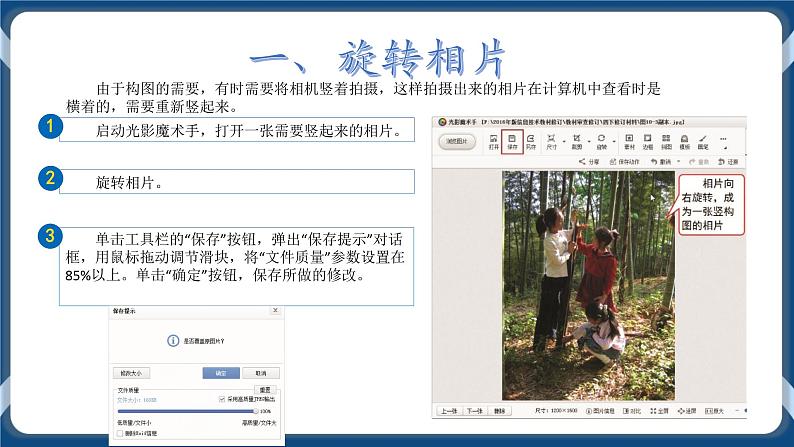Image resolution: width=794 pixels, height=447 pixels.
Task: Click the 光影魔术手 app logo in title bar
Action: tap(442, 122)
